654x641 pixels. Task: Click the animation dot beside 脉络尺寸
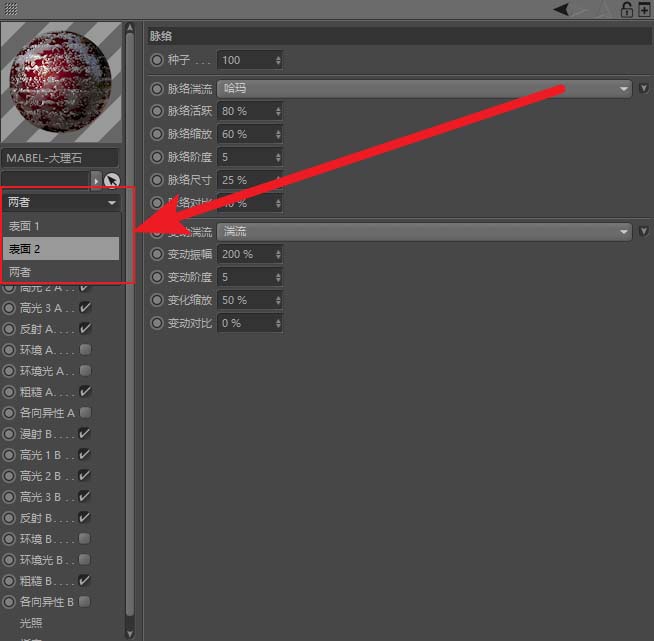click(157, 180)
